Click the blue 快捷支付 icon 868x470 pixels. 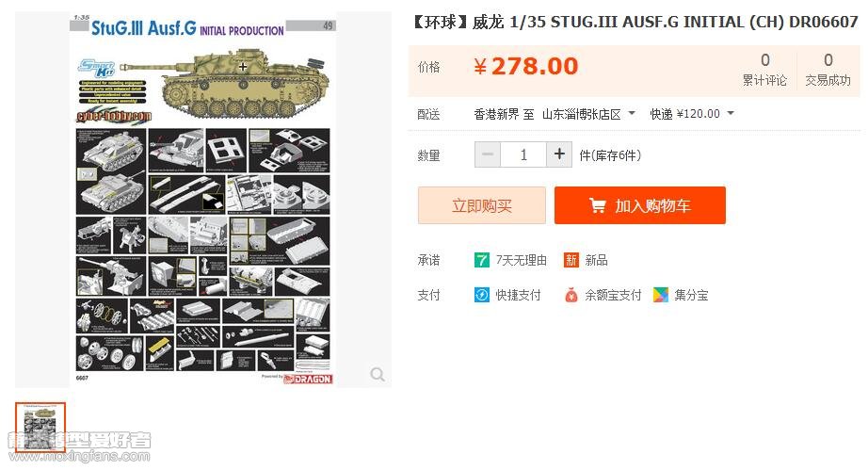pyautogui.click(x=482, y=295)
